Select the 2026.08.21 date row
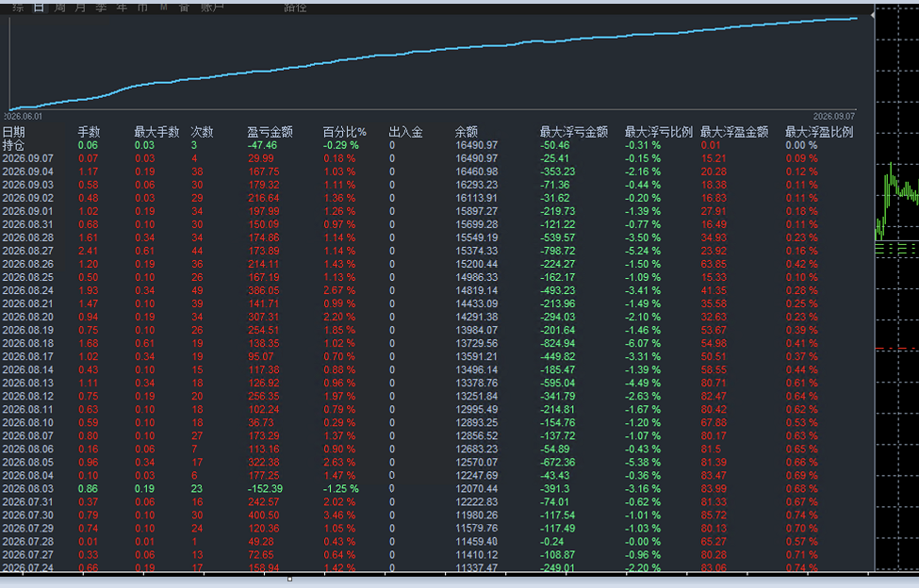This screenshot has width=919, height=588. tap(27, 303)
